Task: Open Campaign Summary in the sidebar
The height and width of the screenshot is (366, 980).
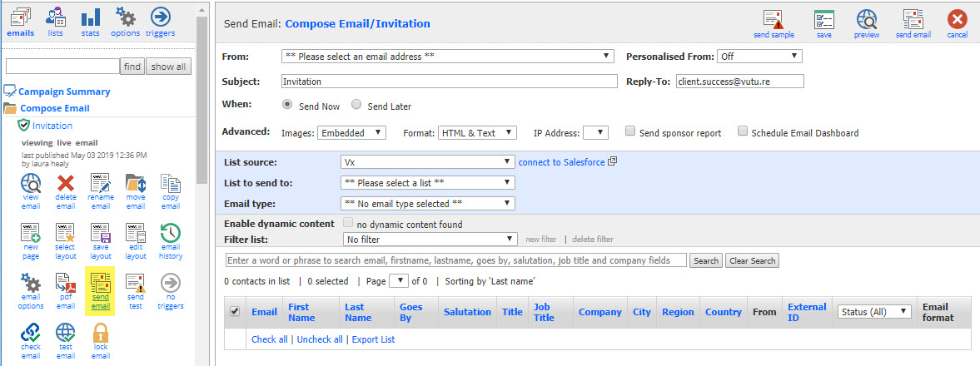Action: point(64,91)
